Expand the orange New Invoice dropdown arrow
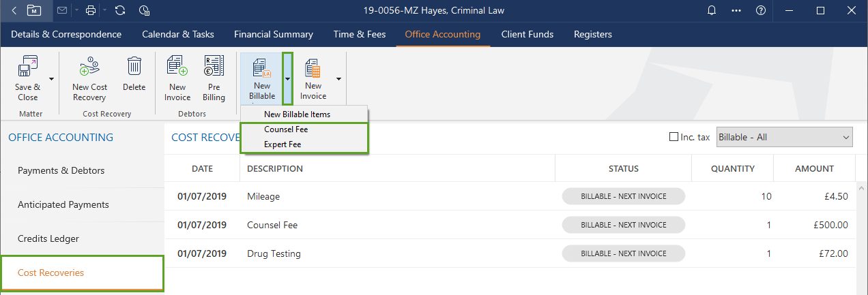 pyautogui.click(x=338, y=78)
